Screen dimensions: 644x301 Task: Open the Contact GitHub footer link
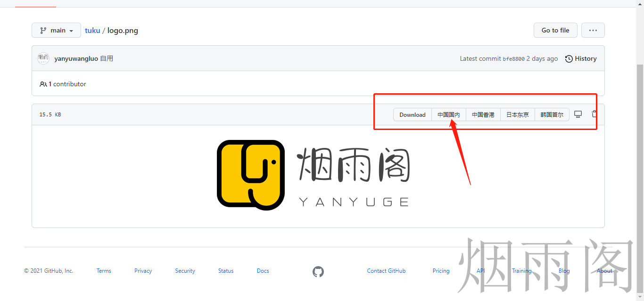pyautogui.click(x=386, y=271)
